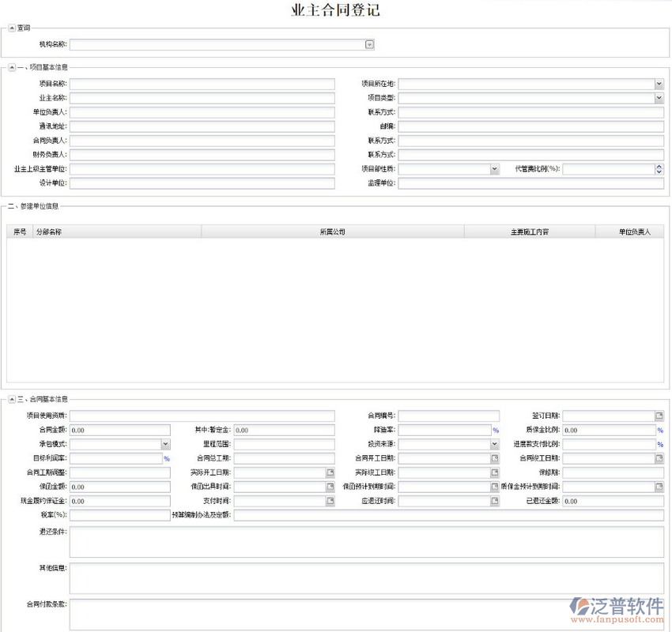Open the 项目类型 dropdown
672x632 pixels.
[x=659, y=98]
